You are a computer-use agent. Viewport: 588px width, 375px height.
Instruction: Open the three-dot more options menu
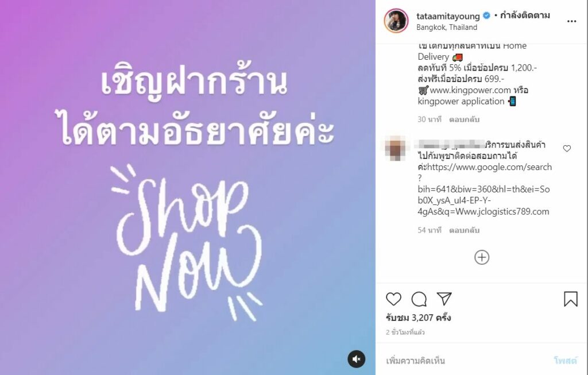click(571, 21)
